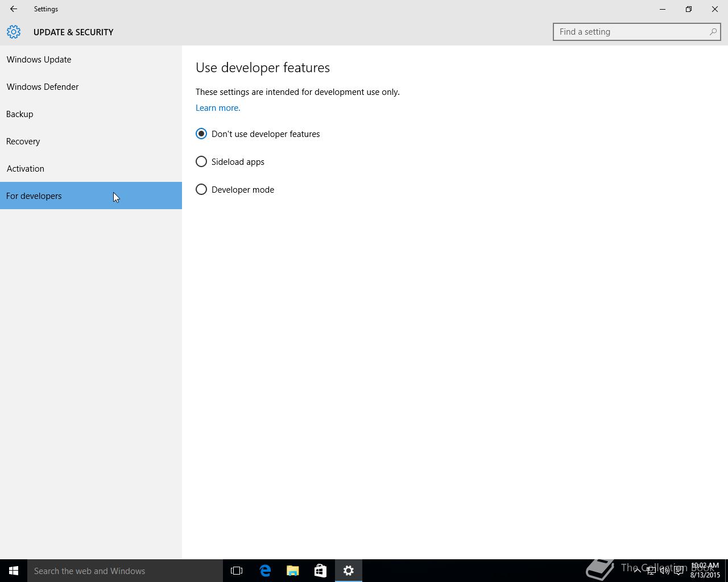Click the Settings gear taskbar icon

[349, 571]
